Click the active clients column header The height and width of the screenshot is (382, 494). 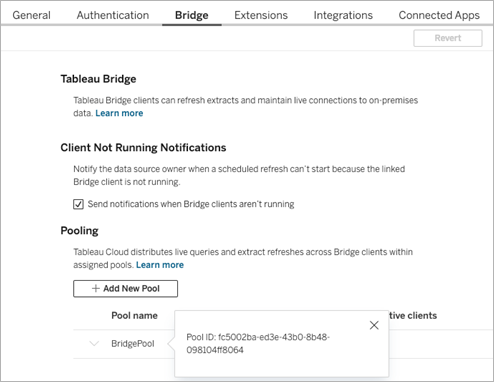point(413,315)
